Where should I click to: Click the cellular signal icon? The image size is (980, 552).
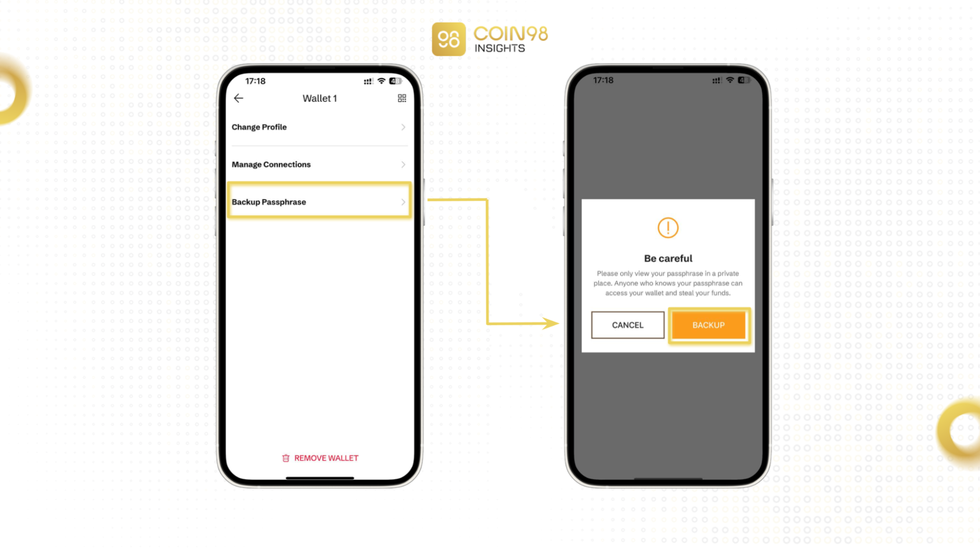tap(367, 81)
